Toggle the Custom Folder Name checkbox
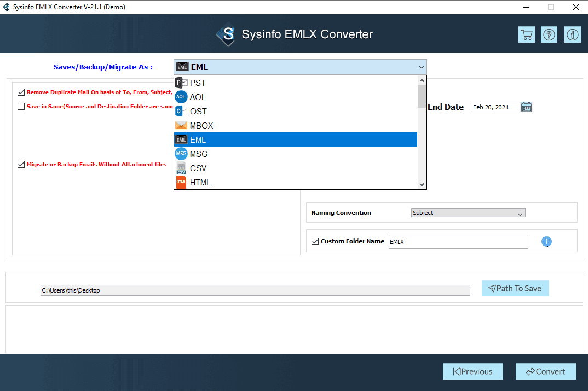 (315, 242)
